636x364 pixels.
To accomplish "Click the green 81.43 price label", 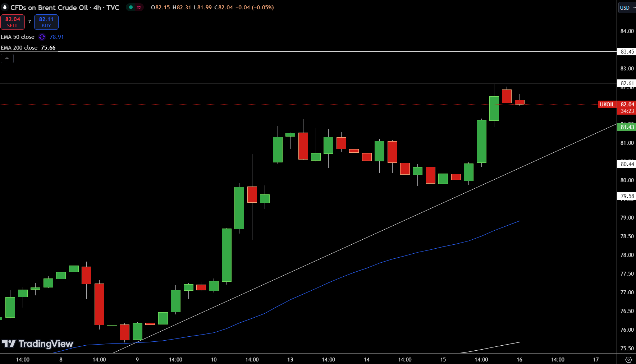I will [627, 127].
